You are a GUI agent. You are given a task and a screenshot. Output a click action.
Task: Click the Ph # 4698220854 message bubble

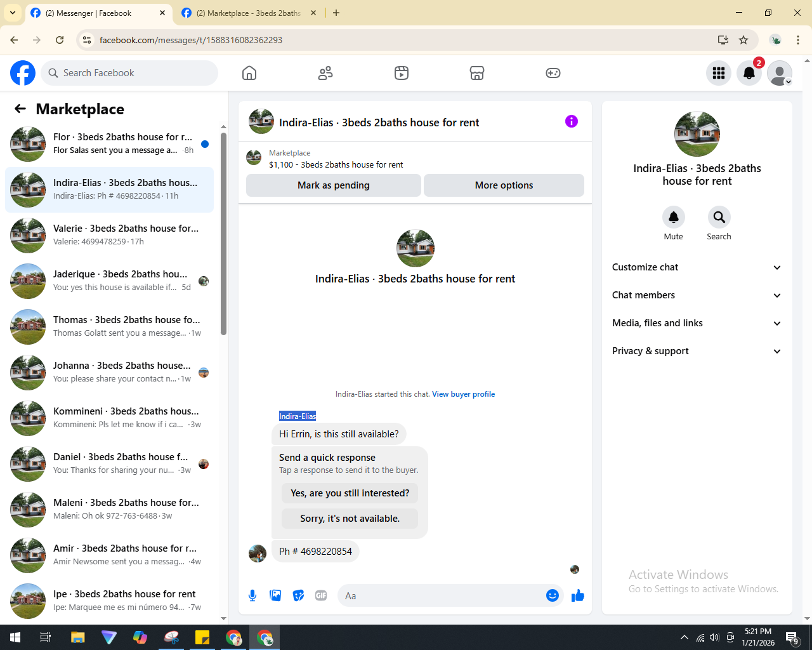click(315, 551)
